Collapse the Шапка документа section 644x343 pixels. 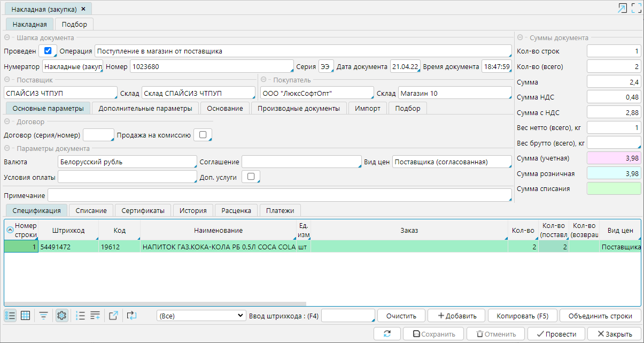pos(7,38)
